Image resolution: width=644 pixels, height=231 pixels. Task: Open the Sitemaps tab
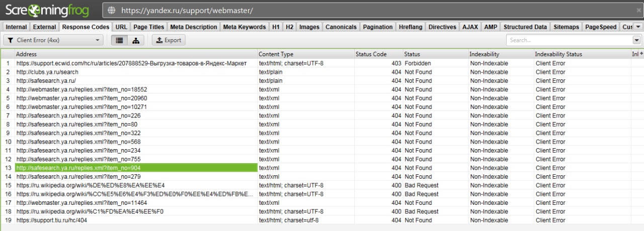pyautogui.click(x=566, y=27)
